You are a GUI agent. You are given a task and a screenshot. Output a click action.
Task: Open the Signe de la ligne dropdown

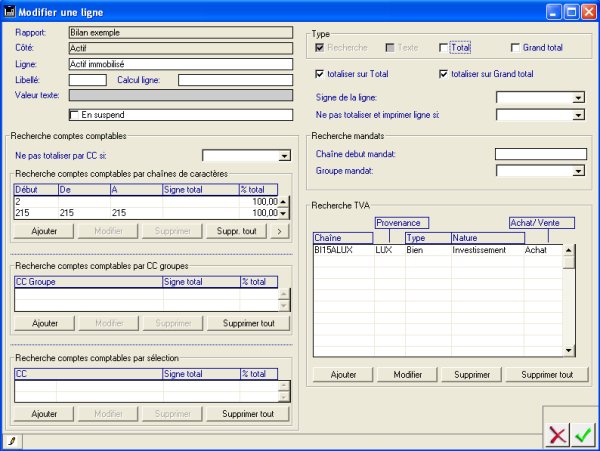click(x=578, y=98)
